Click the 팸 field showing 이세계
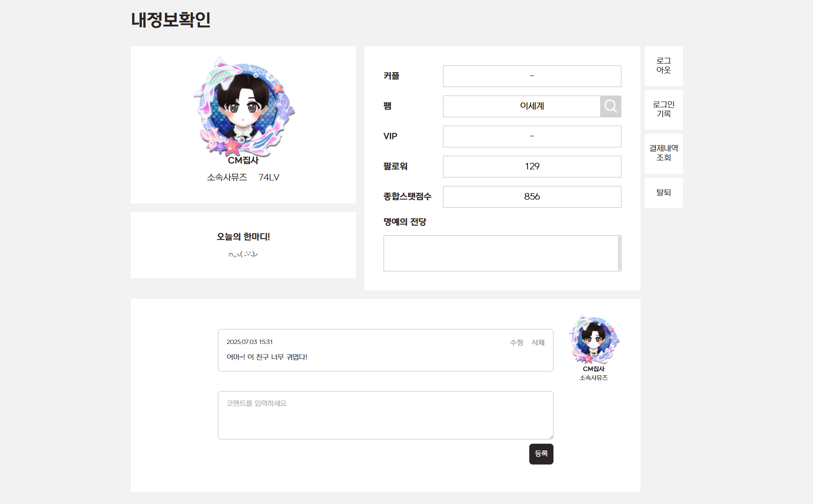Image resolution: width=813 pixels, height=504 pixels. click(x=521, y=106)
